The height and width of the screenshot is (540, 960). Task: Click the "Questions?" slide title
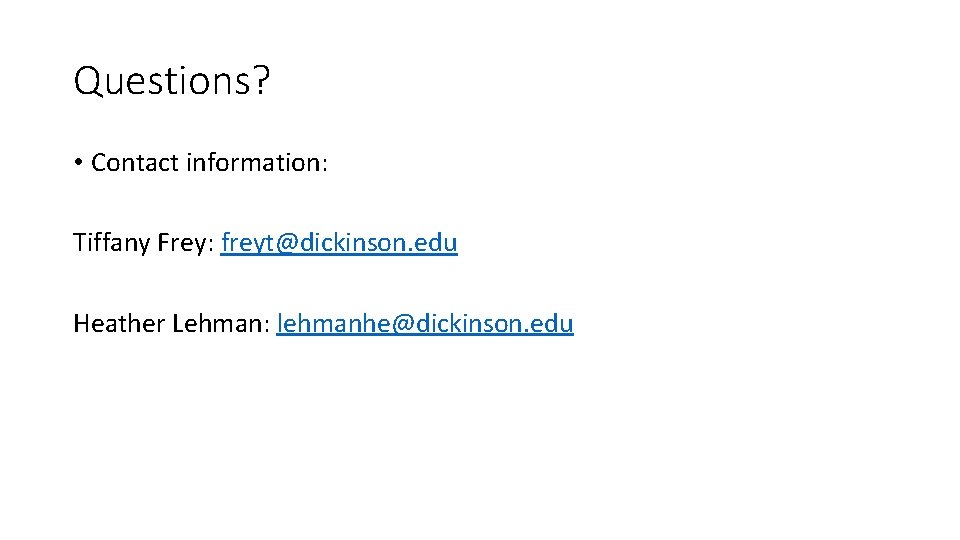click(171, 82)
